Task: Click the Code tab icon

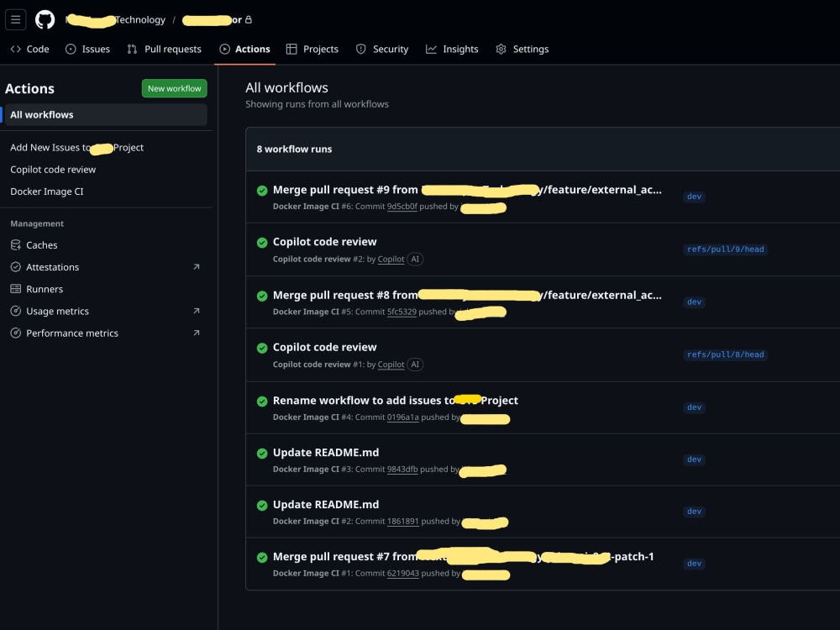Action: (15, 50)
